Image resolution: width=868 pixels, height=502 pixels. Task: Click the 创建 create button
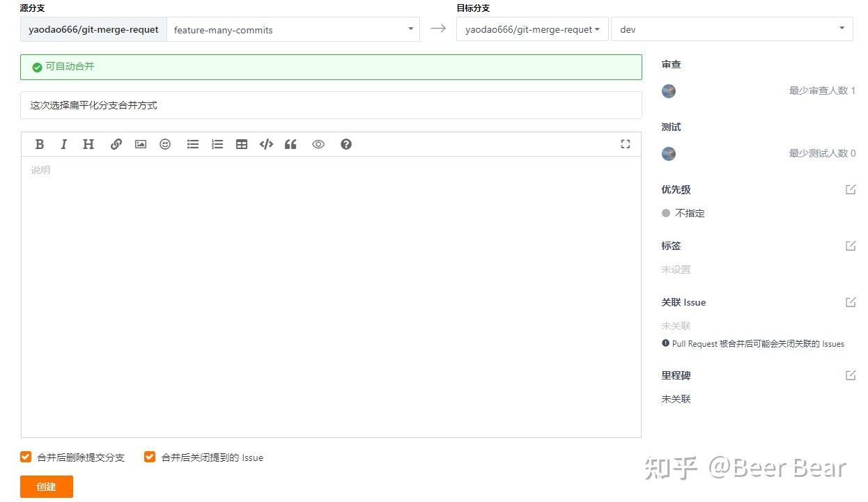(46, 487)
